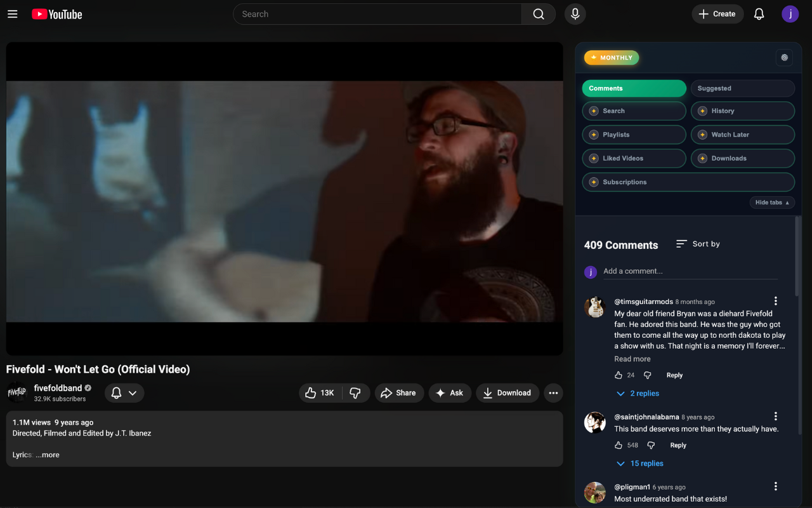Viewport: 812px width, 508px height.
Task: Dislike the video with thumbs down
Action: (x=355, y=393)
